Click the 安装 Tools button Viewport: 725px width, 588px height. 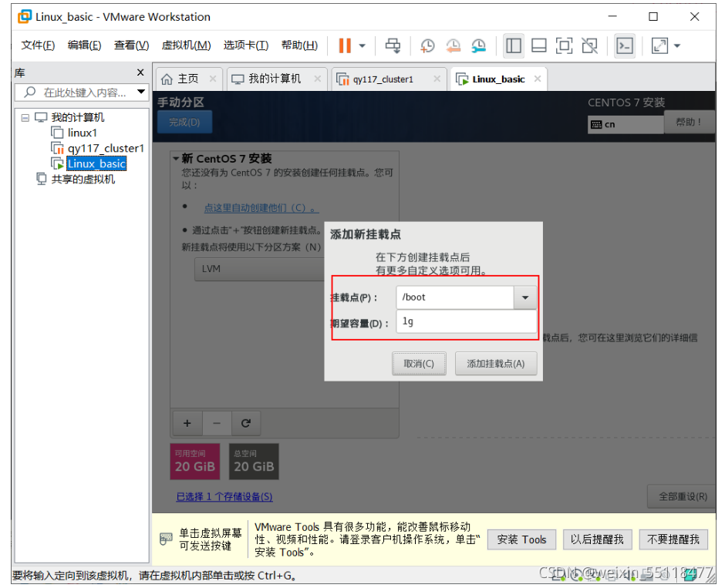click(521, 539)
